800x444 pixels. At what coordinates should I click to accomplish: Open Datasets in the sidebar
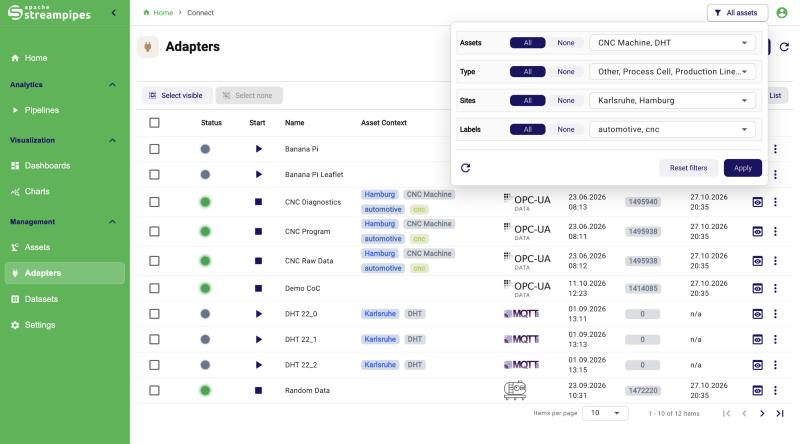pyautogui.click(x=65, y=299)
